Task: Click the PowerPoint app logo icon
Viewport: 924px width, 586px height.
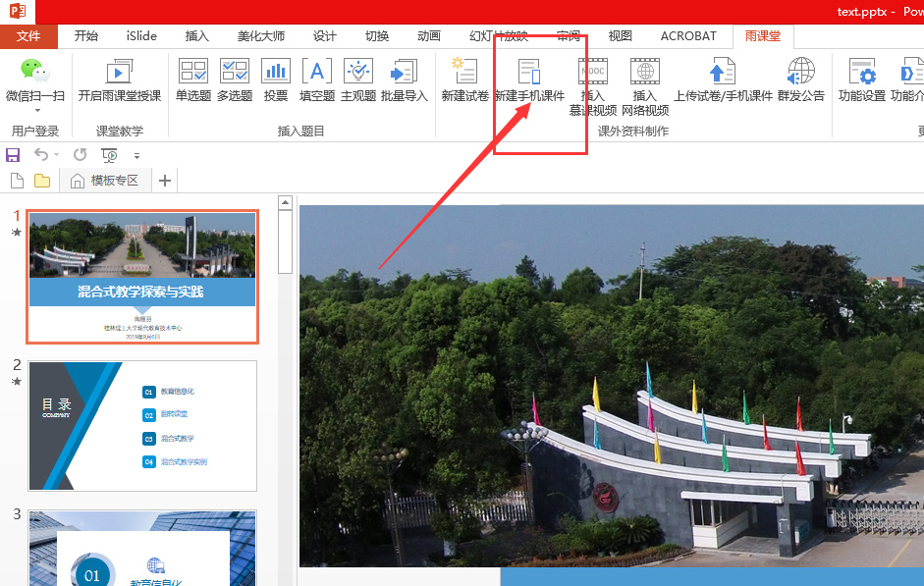Action: coord(18,11)
